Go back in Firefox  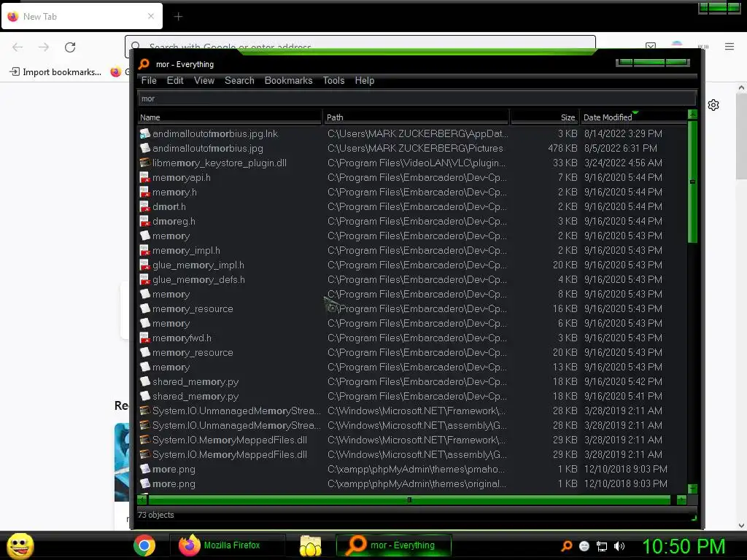pos(18,47)
